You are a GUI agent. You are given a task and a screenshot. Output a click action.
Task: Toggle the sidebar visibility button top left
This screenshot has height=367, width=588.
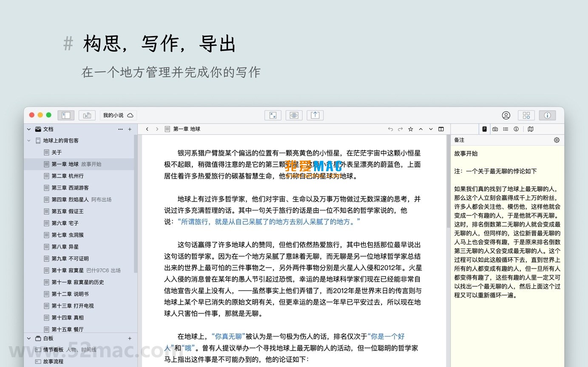pyautogui.click(x=66, y=115)
